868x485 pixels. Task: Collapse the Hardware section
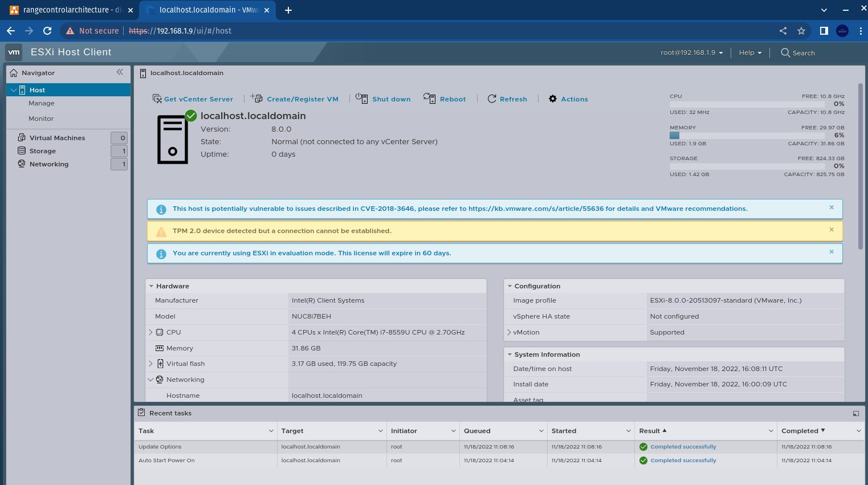tap(152, 286)
